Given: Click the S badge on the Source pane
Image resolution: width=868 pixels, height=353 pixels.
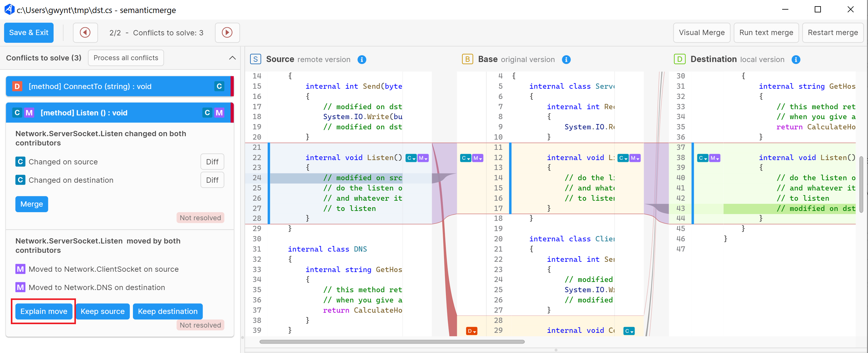Looking at the screenshot, I should pyautogui.click(x=256, y=59).
